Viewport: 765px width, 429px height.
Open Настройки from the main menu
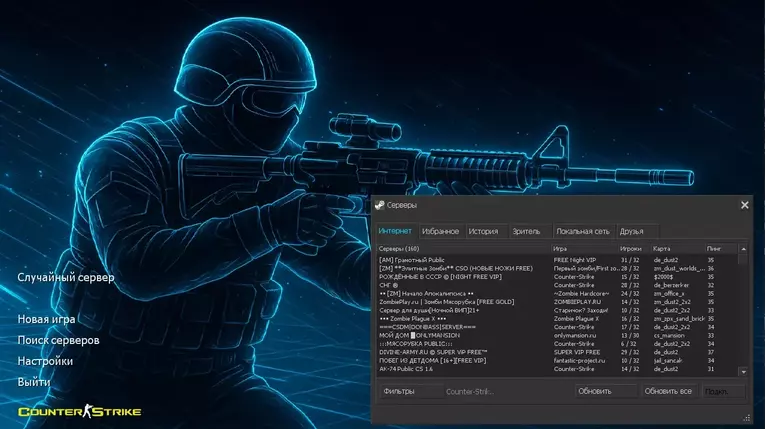(45, 361)
